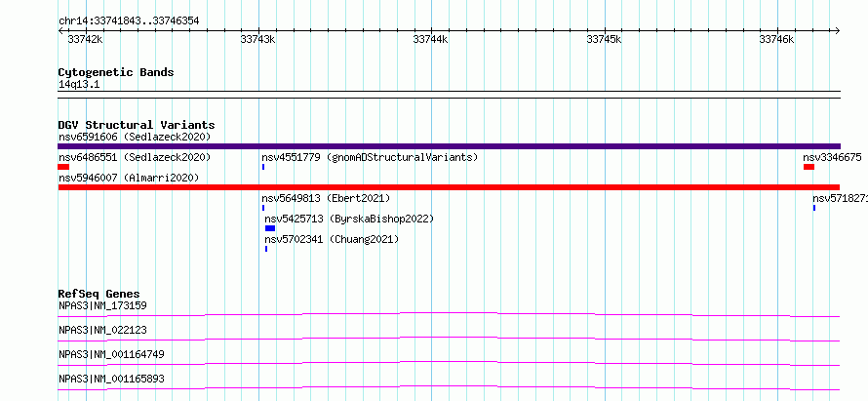Click the ruler's right end arrow
The height and width of the screenshot is (401, 868).
tap(838, 30)
